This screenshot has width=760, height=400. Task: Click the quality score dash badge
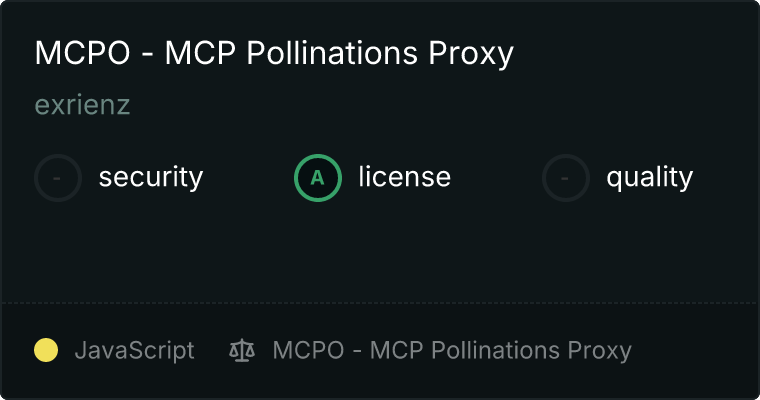pyautogui.click(x=566, y=178)
